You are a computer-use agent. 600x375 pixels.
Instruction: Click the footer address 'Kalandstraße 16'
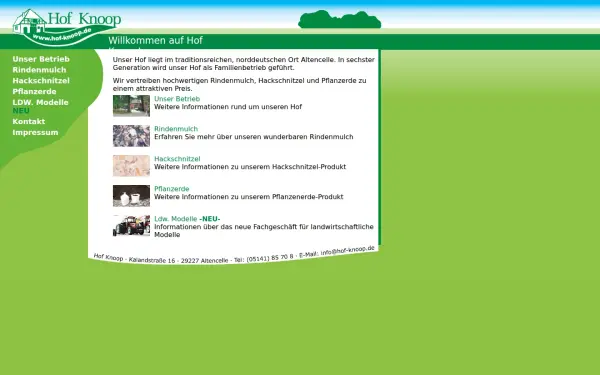(x=152, y=260)
